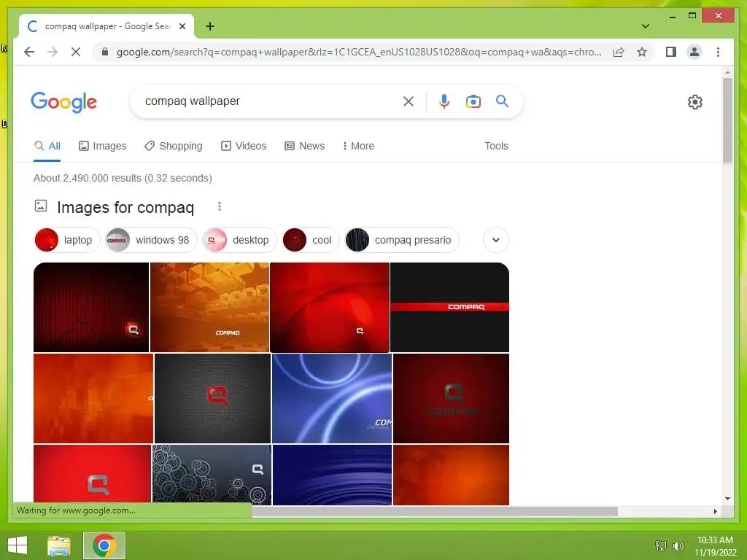Open search Tools
Image resolution: width=747 pixels, height=560 pixels.
click(496, 146)
